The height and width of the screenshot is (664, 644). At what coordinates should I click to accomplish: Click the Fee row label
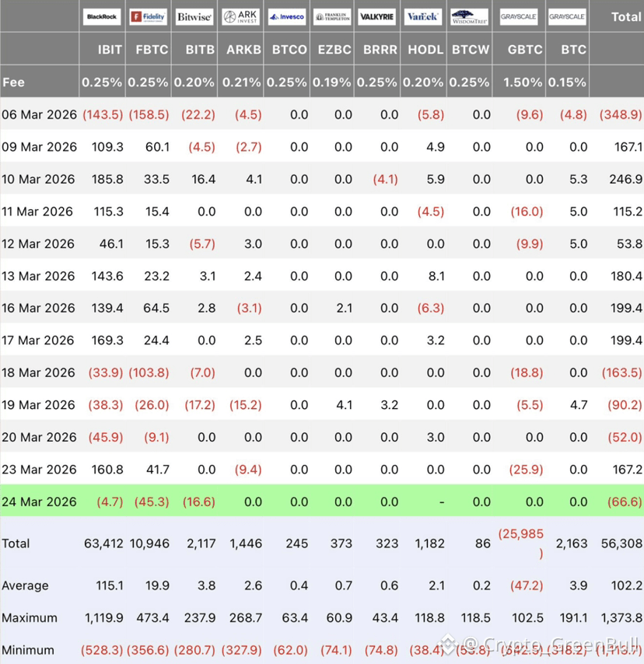click(x=13, y=82)
